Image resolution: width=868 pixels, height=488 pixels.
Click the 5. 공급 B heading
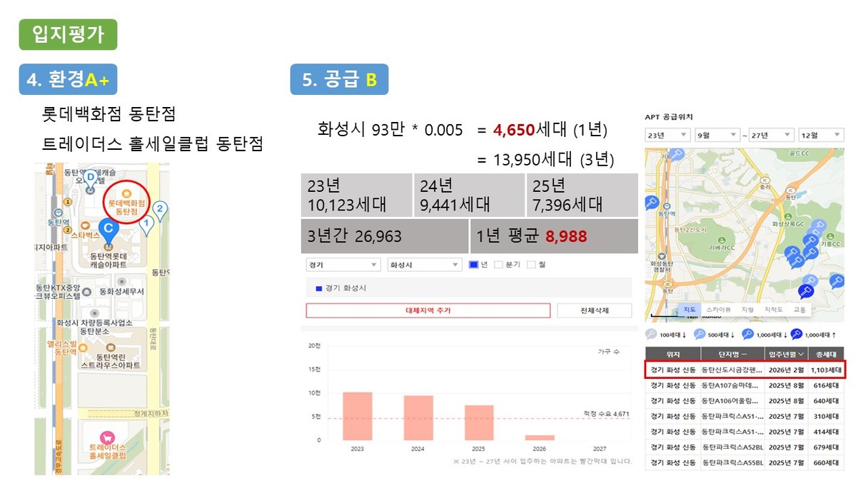click(339, 79)
